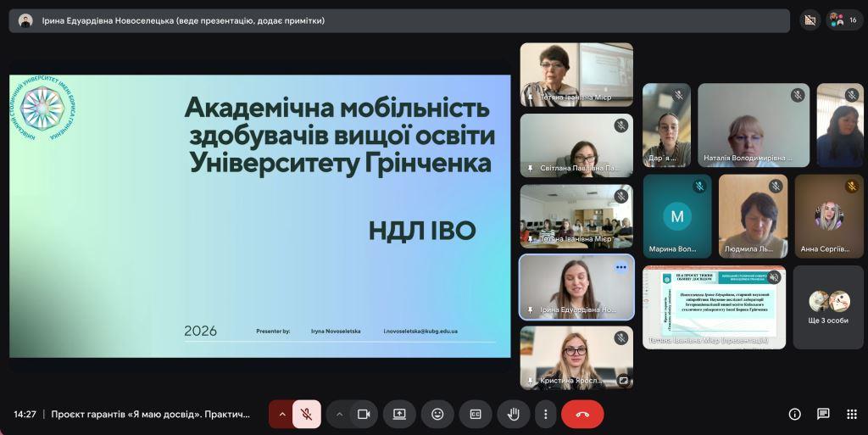The image size is (868, 435).
Task: Click meeting title Проєкт гарантів «Я маю досвід»
Action: coord(151,414)
